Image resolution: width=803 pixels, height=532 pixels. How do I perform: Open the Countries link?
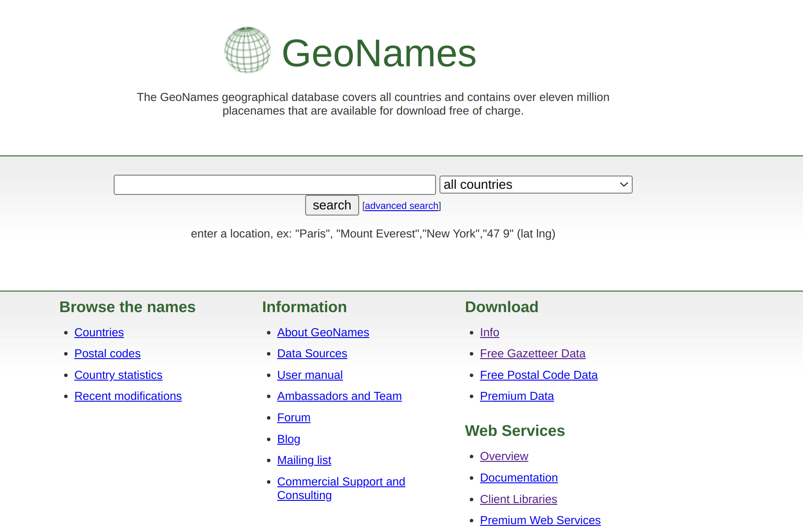tap(99, 332)
